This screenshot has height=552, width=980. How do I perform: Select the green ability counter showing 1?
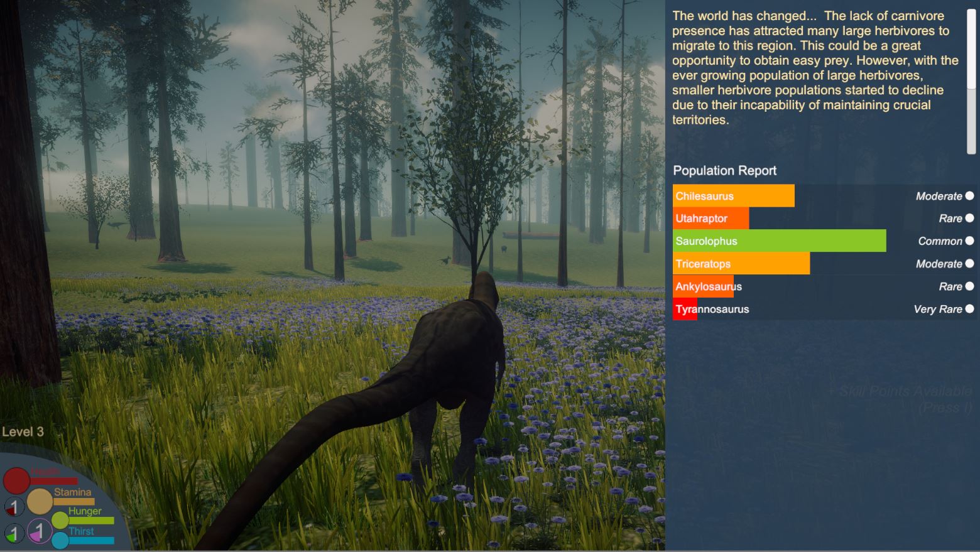pyautogui.click(x=14, y=532)
